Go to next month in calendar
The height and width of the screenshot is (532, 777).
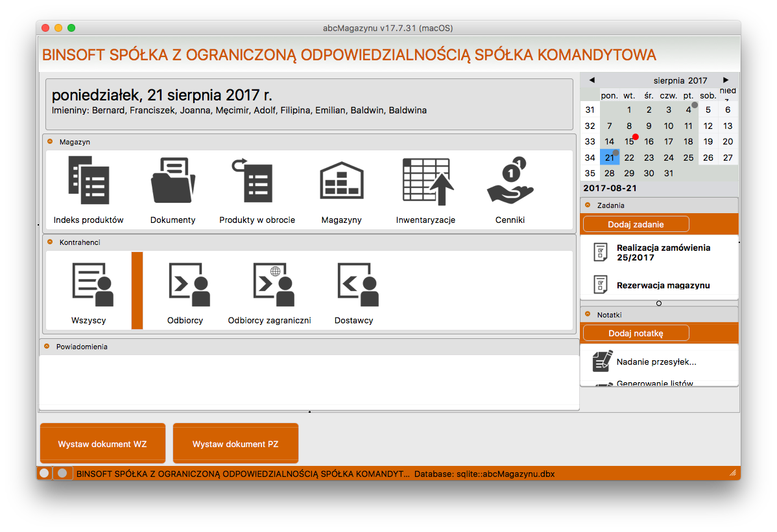point(726,80)
